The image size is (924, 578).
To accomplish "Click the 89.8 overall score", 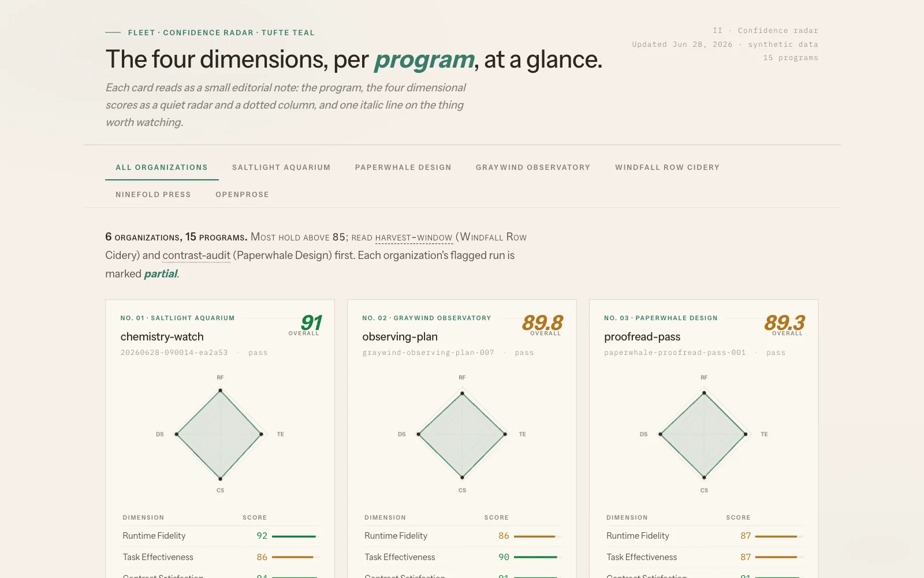I will (542, 322).
